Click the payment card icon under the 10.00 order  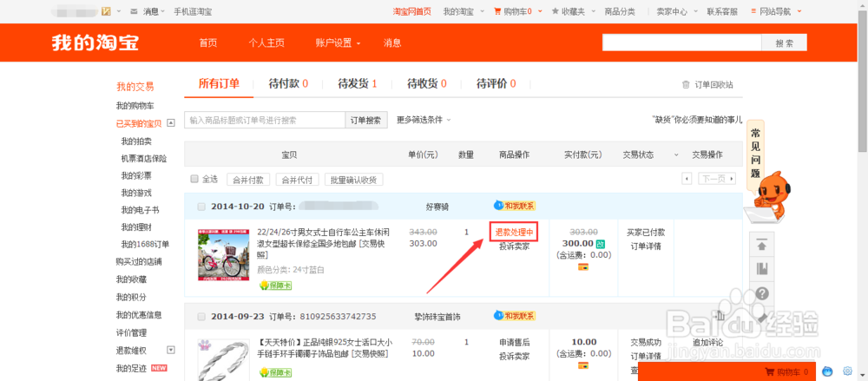point(583,365)
